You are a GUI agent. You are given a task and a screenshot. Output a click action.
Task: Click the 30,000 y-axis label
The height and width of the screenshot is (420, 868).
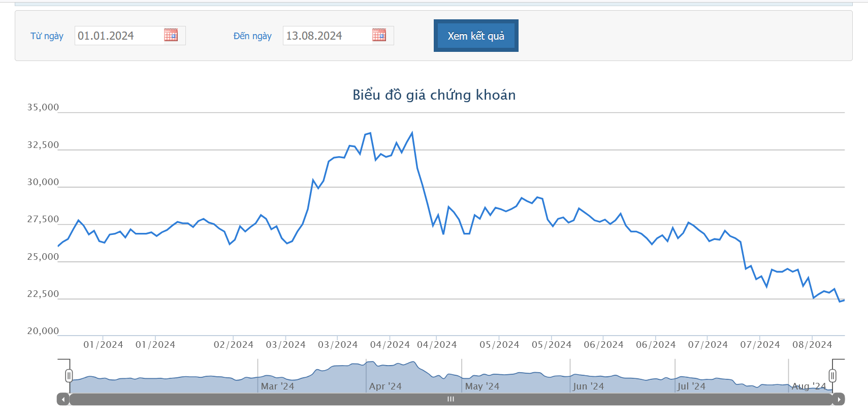43,182
